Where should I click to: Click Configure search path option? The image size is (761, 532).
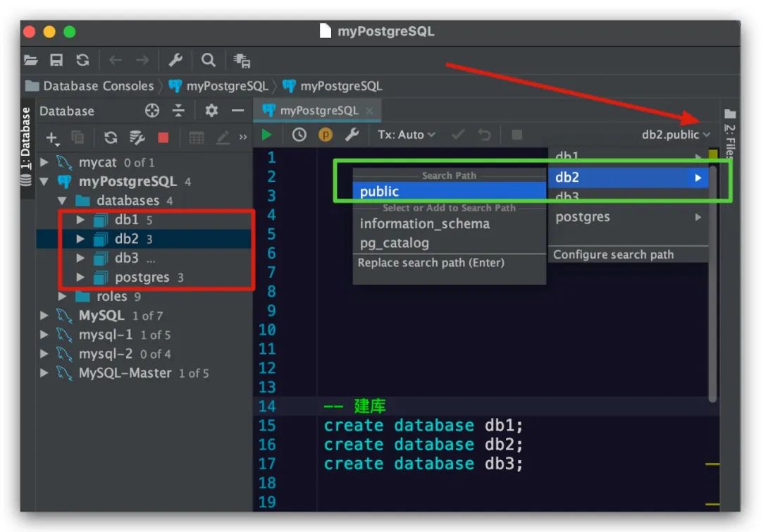tap(628, 254)
